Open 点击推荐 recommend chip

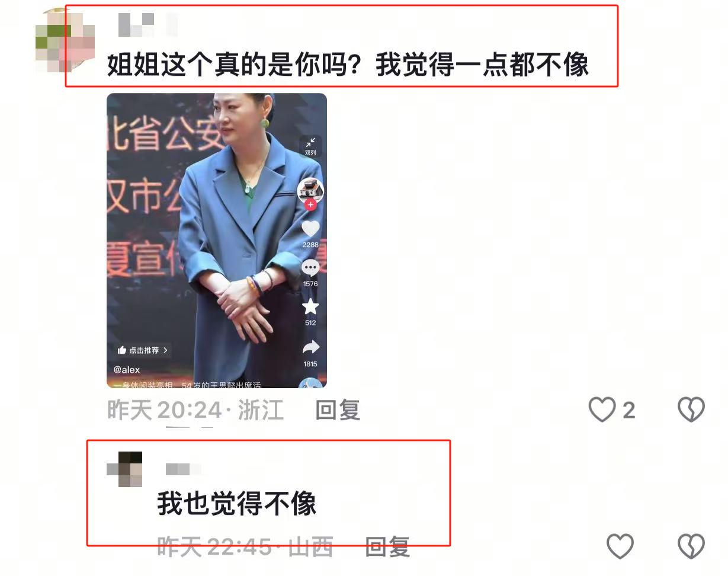tap(143, 350)
